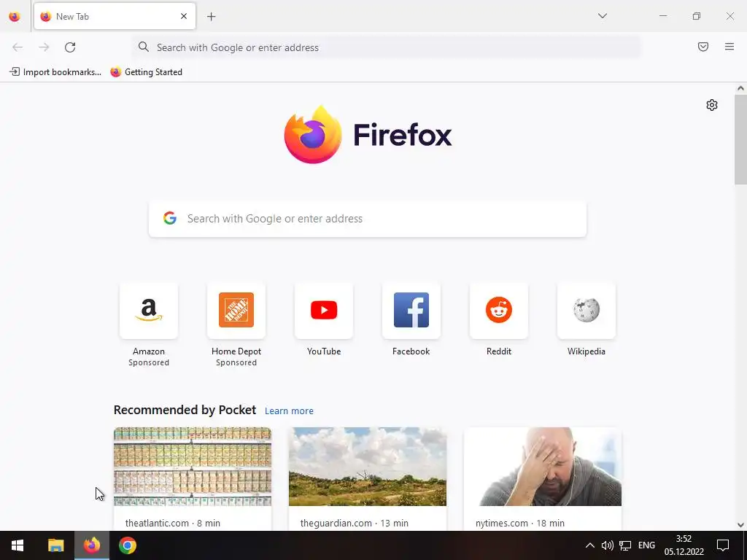Focus the center Google search box
Viewport: 747px width, 560px height.
pos(368,219)
